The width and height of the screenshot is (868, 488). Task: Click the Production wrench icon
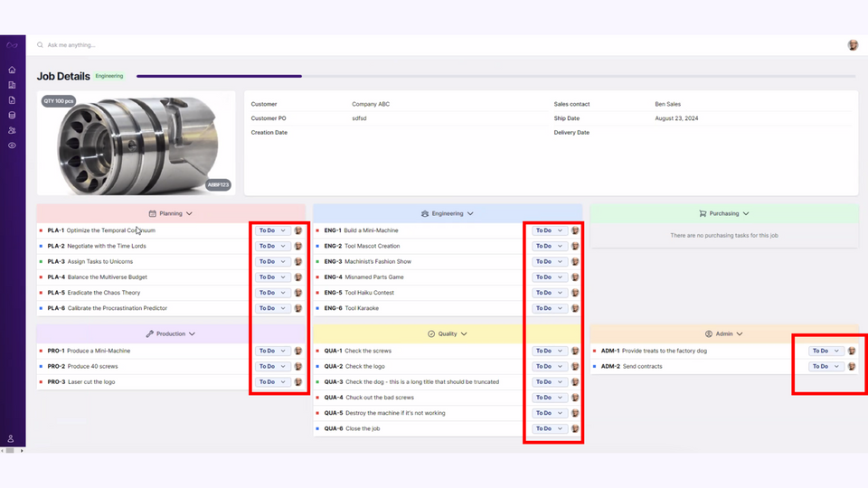[x=149, y=334]
